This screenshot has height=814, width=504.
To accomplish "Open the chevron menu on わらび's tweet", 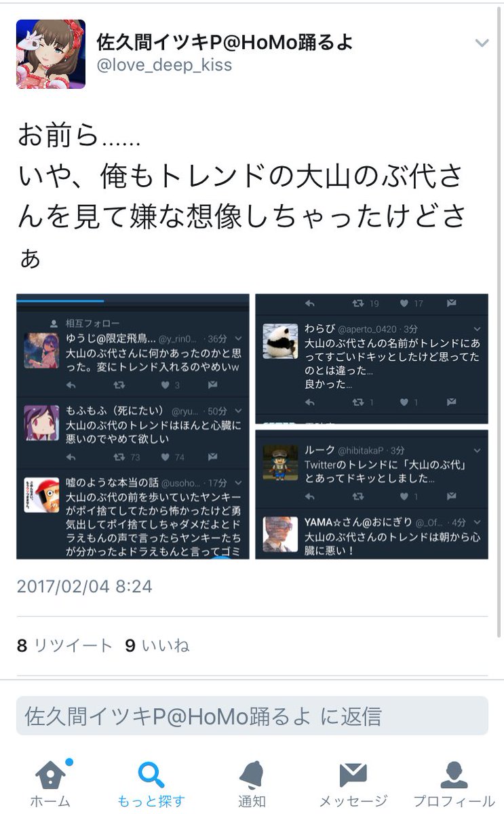I will click(x=478, y=329).
